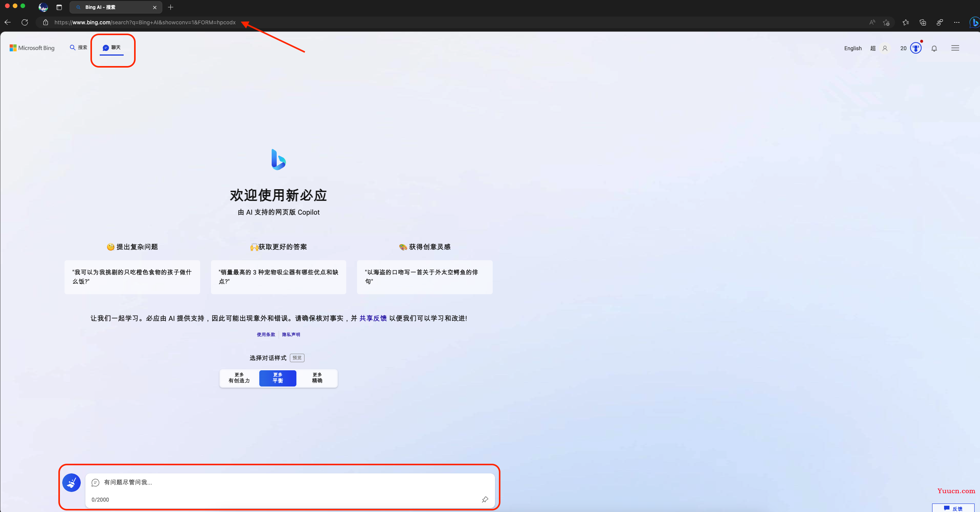Choose 更多 精确 conversation style
This screenshot has width=980, height=512.
(x=317, y=378)
